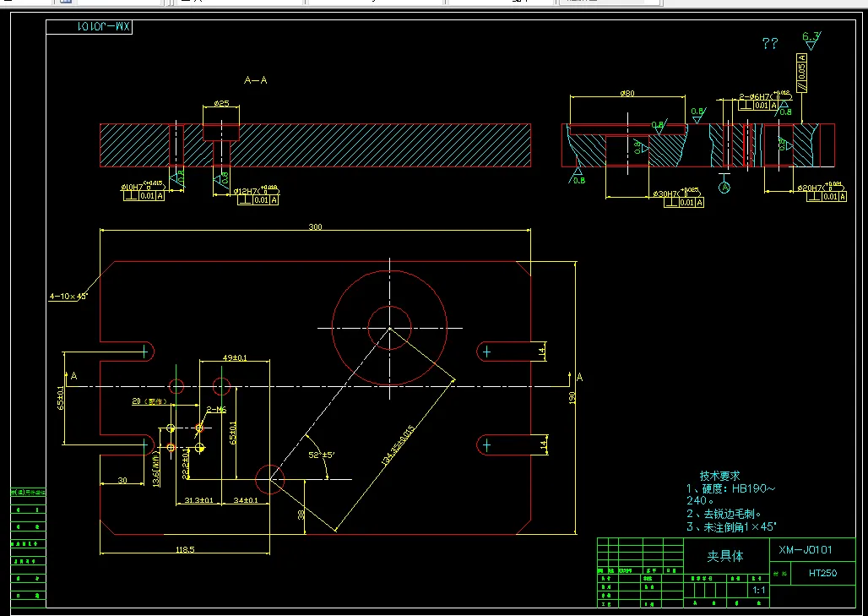Select the 0.01 A frame under ø10H7
This screenshot has width=868, height=616.
point(144,195)
